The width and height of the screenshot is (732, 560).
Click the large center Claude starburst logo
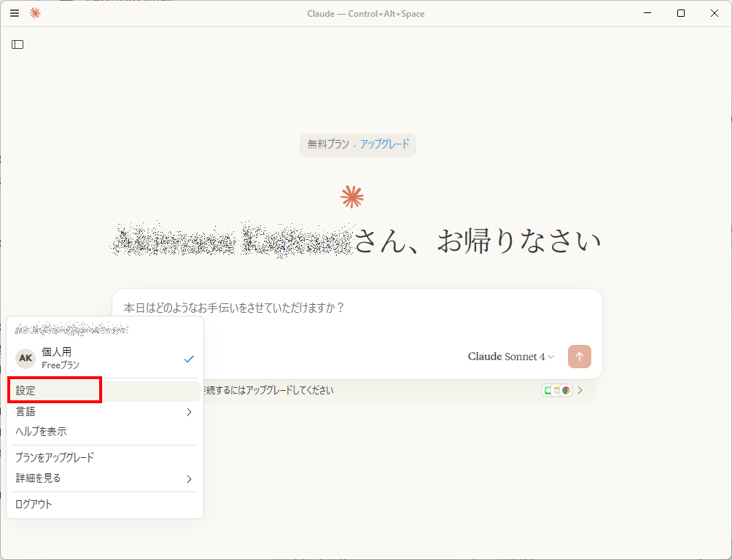coord(352,197)
